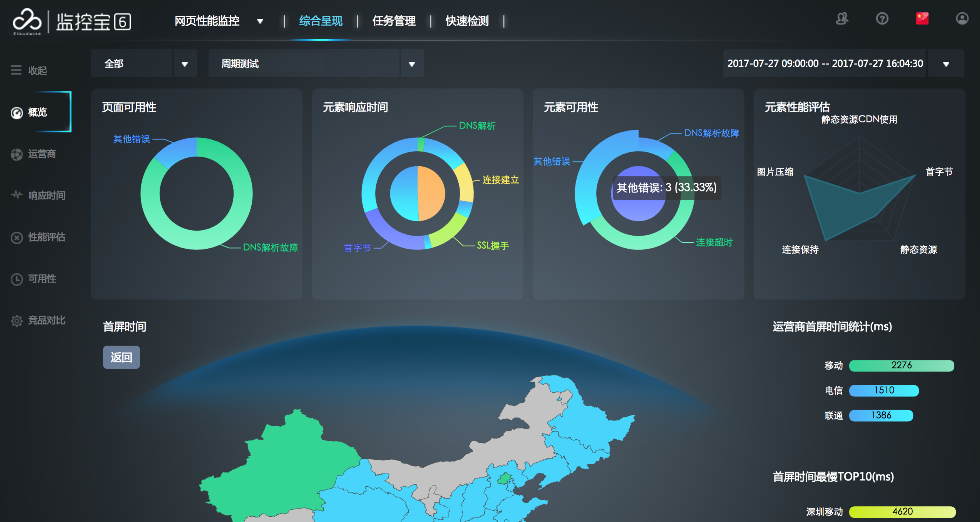Image resolution: width=980 pixels, height=522 pixels.
Task: Switch to 任务管理 tab
Action: pos(394,21)
